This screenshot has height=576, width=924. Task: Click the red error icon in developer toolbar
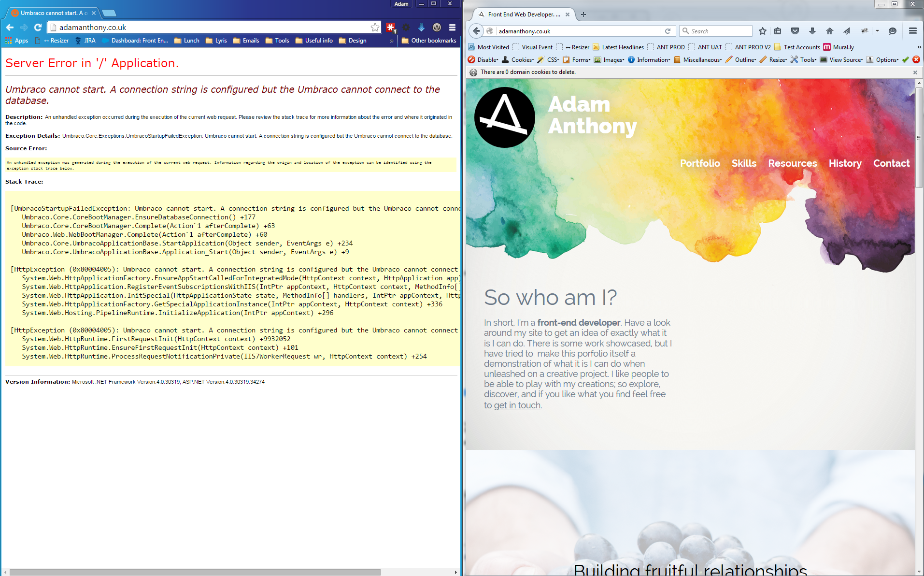point(916,60)
